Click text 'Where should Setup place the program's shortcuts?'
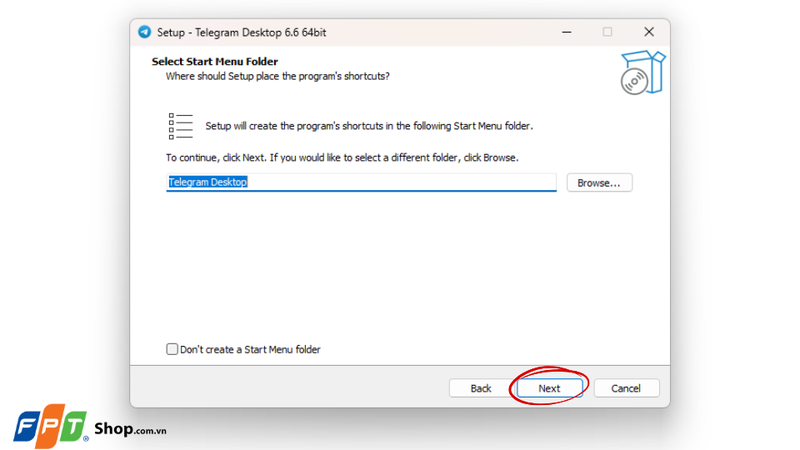The height and width of the screenshot is (450, 800). (x=278, y=76)
